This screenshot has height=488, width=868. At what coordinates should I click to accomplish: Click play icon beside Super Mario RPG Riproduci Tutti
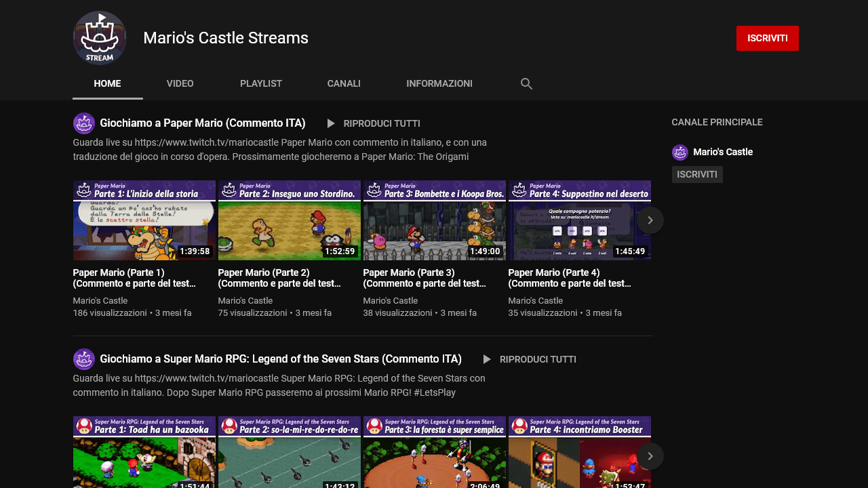(487, 359)
